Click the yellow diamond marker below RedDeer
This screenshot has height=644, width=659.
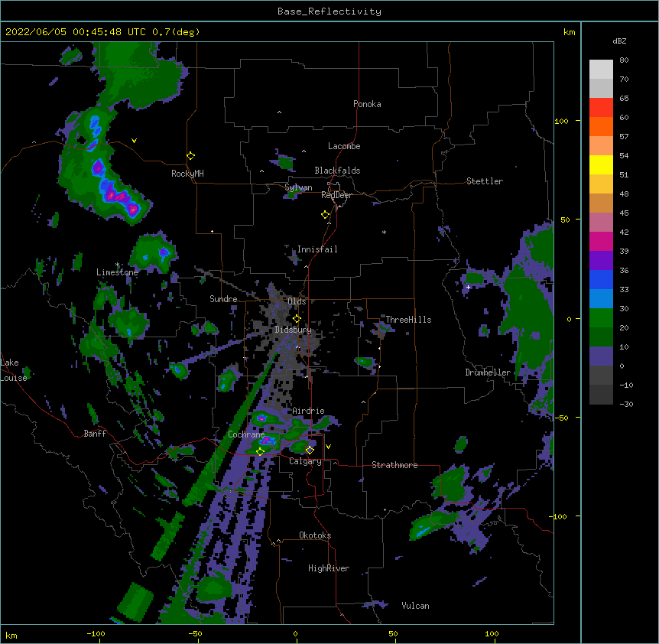click(x=325, y=215)
